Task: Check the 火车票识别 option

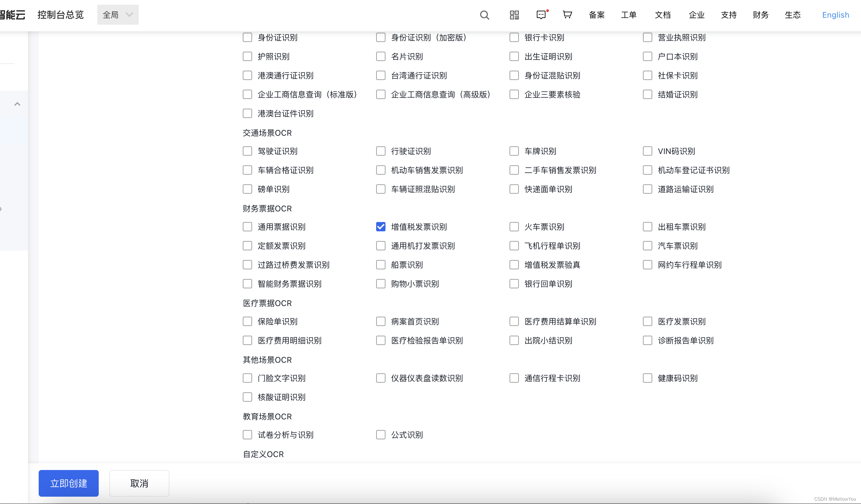Action: (514, 227)
